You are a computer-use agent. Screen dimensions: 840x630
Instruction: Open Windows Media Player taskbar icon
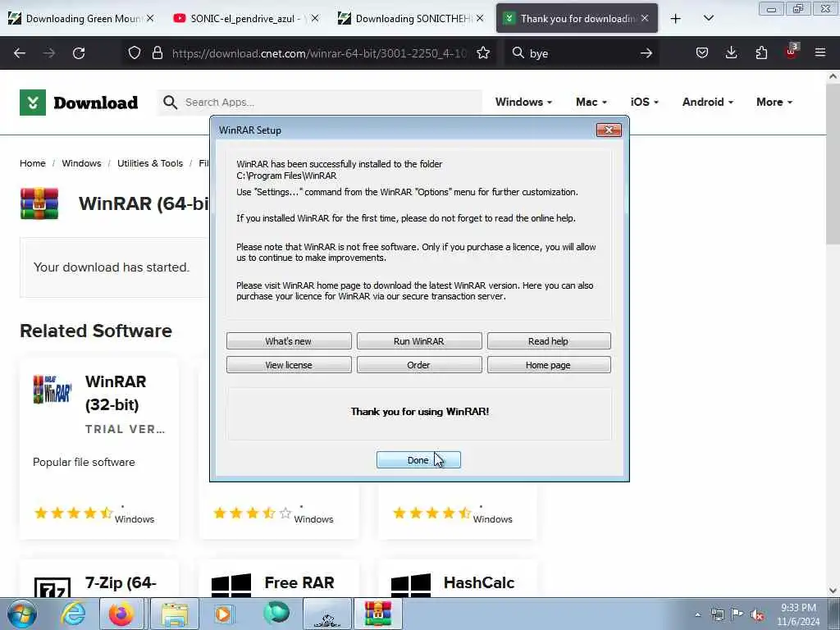[223, 614]
